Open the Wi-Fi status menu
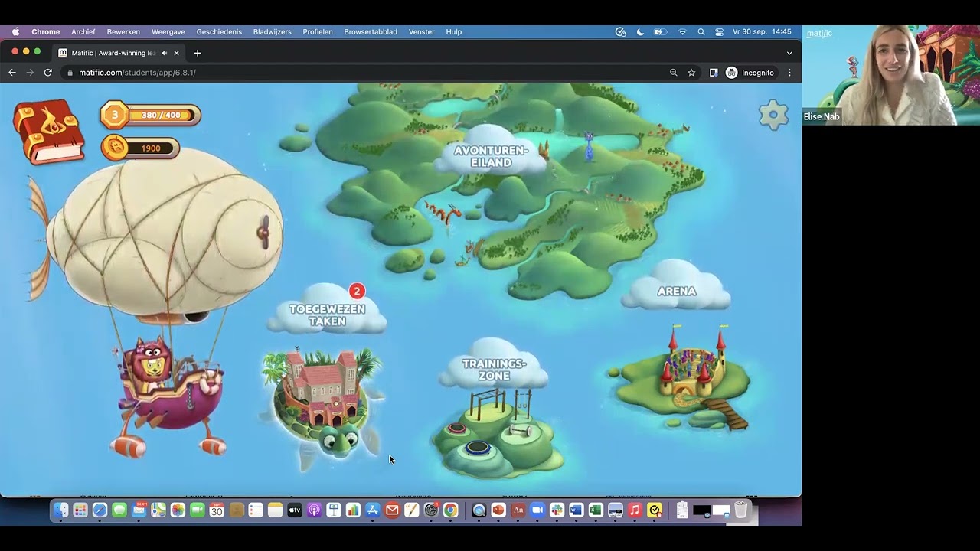Image resolution: width=980 pixels, height=551 pixels. (682, 32)
